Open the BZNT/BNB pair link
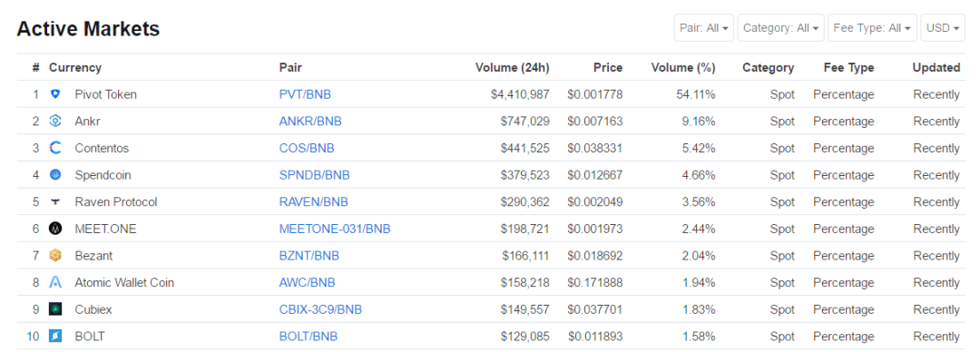The image size is (980, 352). (309, 256)
